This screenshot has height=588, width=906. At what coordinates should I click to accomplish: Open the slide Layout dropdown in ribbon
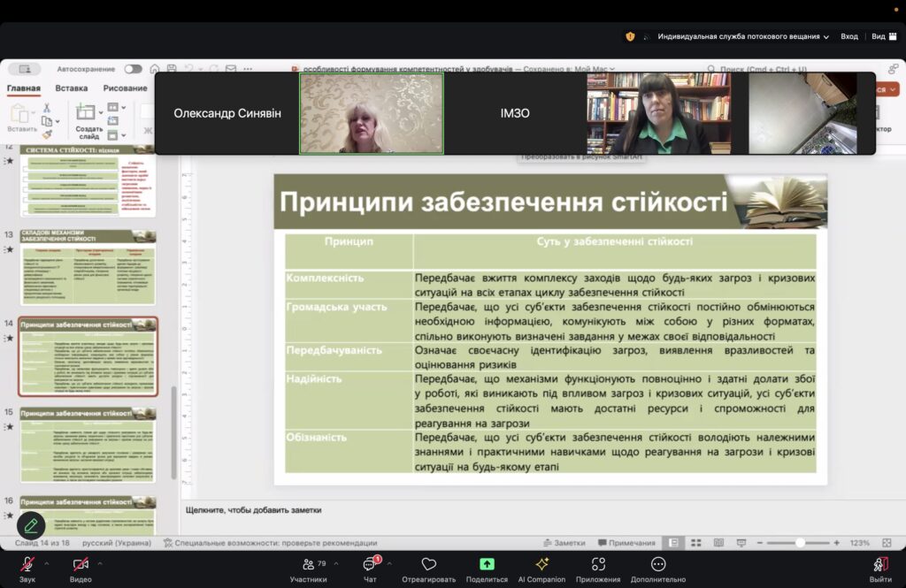coord(117,108)
